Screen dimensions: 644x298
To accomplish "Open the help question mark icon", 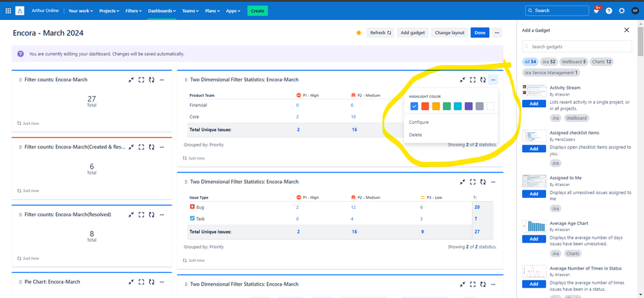I will pyautogui.click(x=609, y=11).
